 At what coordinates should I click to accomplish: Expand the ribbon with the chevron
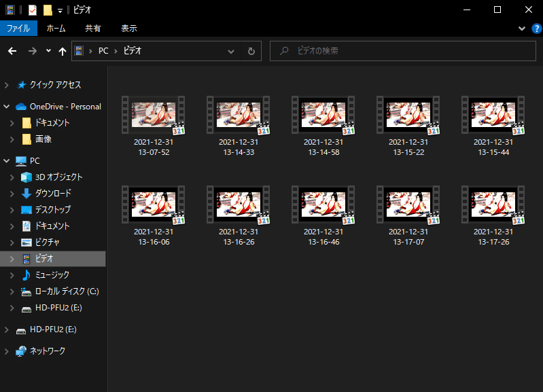[521, 29]
